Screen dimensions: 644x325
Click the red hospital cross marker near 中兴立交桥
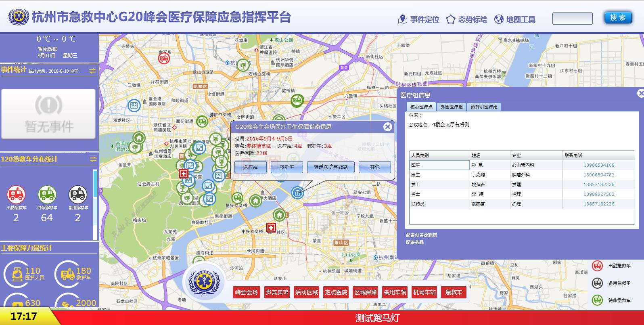point(271,228)
